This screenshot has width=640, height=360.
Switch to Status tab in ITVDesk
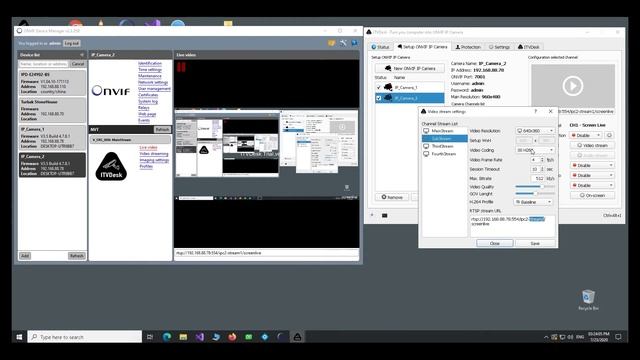coord(380,47)
